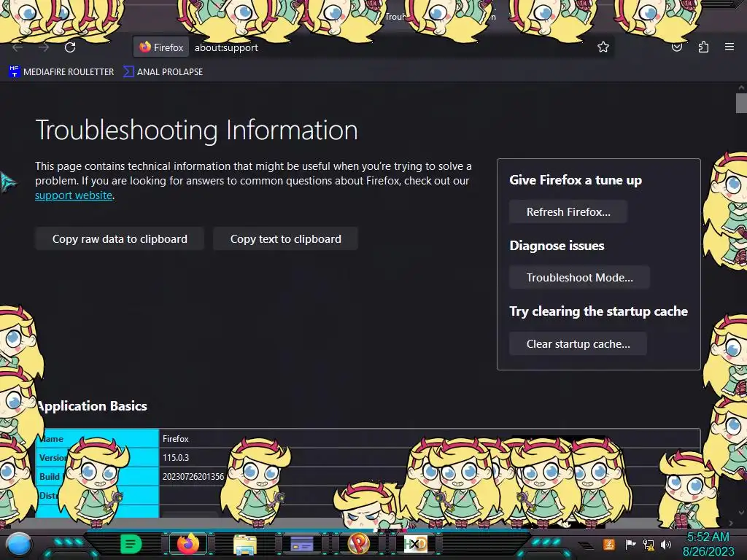This screenshot has width=747, height=560.
Task: Click the Refresh Firefox button
Action: click(x=568, y=212)
